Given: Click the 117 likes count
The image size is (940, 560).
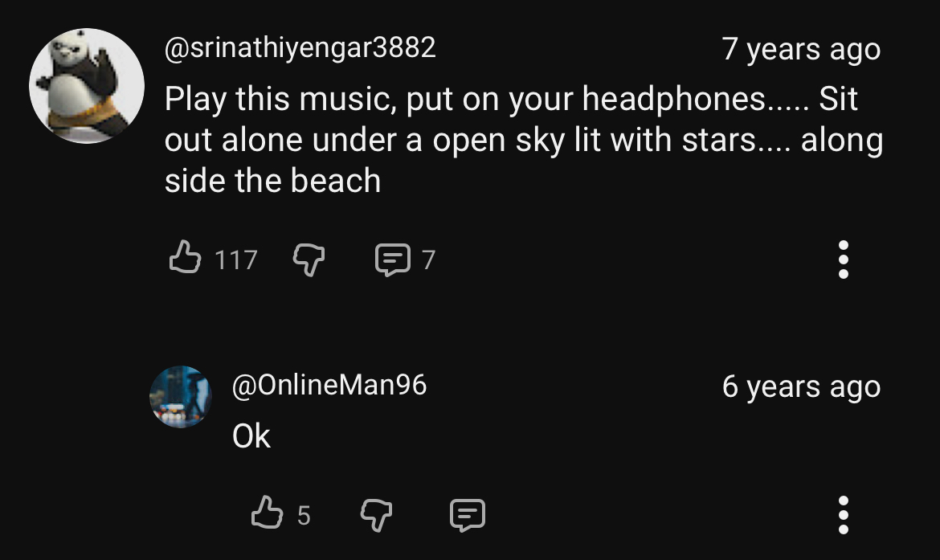Looking at the screenshot, I should (x=236, y=260).
